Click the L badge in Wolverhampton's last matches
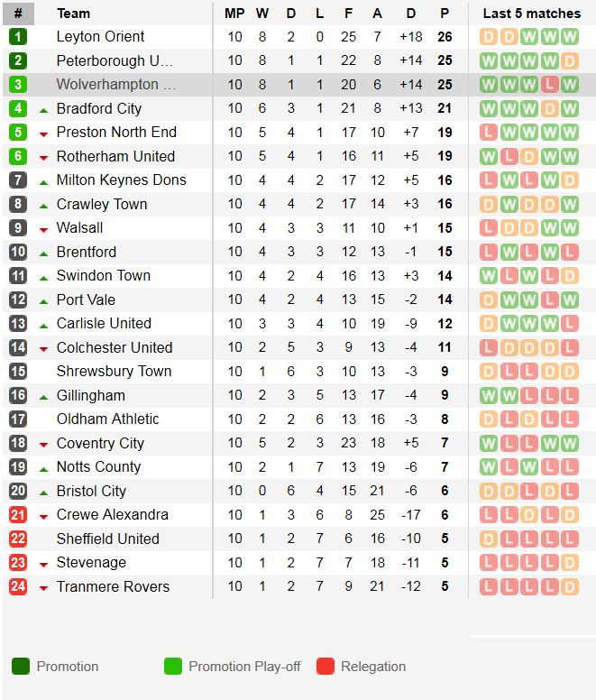Image resolution: width=596 pixels, height=700 pixels. pyautogui.click(x=549, y=85)
